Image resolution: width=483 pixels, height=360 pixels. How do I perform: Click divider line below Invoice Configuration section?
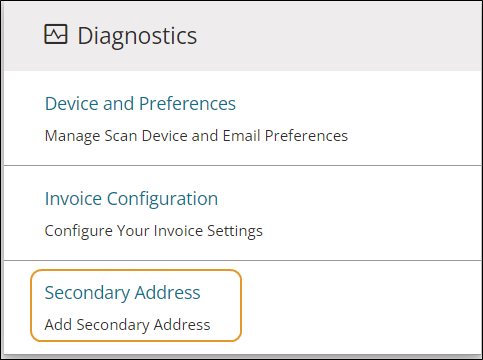click(243, 260)
